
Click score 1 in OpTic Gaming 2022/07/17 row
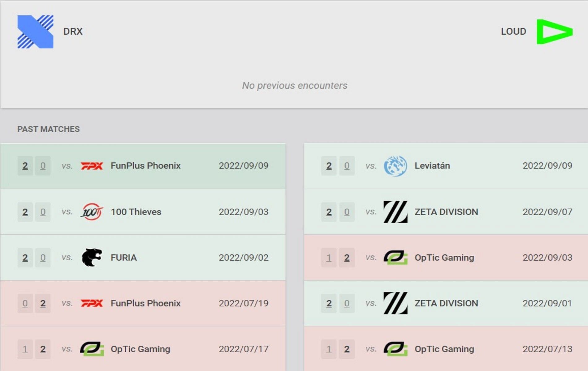pos(25,349)
